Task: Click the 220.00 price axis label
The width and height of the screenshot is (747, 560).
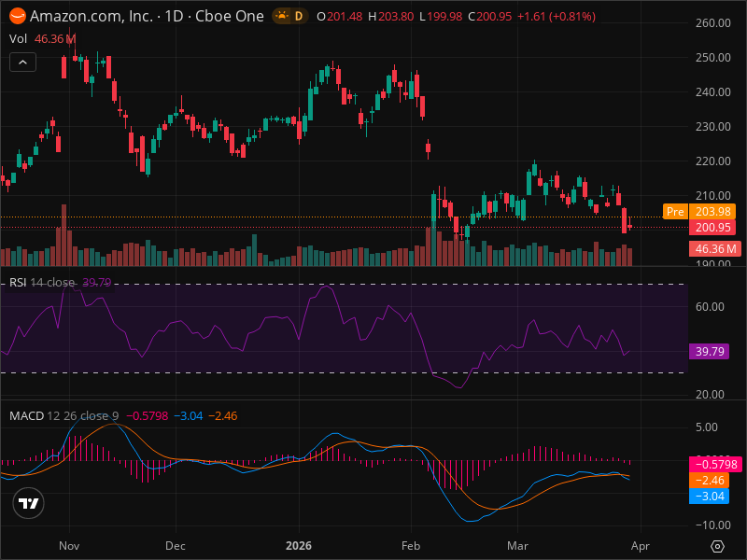Action: pyautogui.click(x=712, y=161)
